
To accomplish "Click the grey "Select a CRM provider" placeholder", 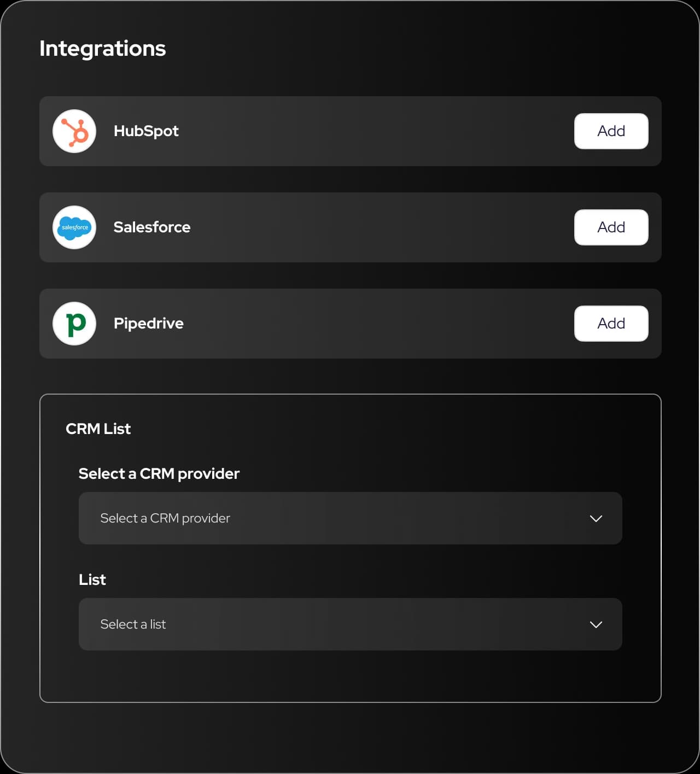I will (165, 518).
